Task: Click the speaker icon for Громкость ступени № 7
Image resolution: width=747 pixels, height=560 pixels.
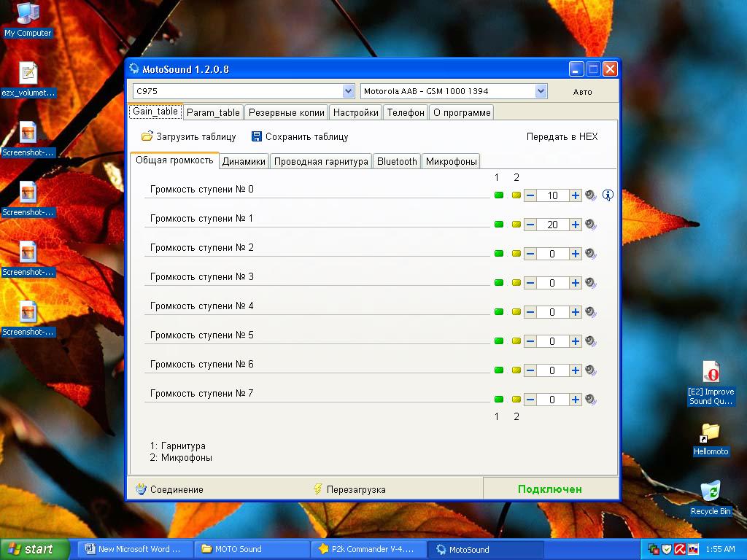Action: 591,400
